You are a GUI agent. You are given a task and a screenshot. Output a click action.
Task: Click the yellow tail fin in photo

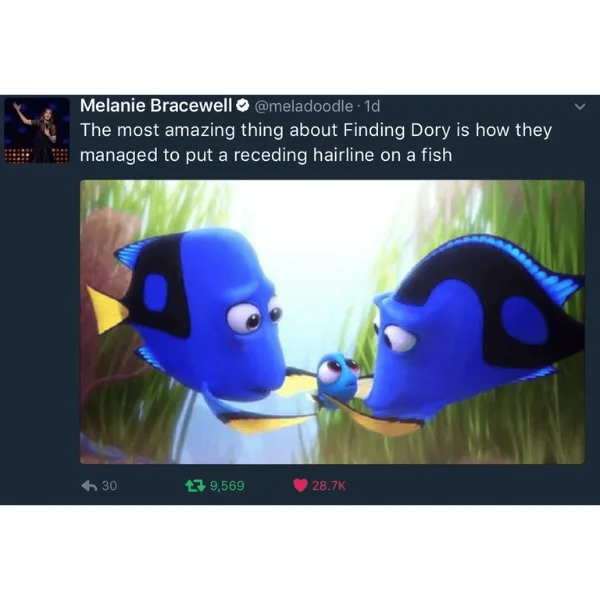coord(105,309)
